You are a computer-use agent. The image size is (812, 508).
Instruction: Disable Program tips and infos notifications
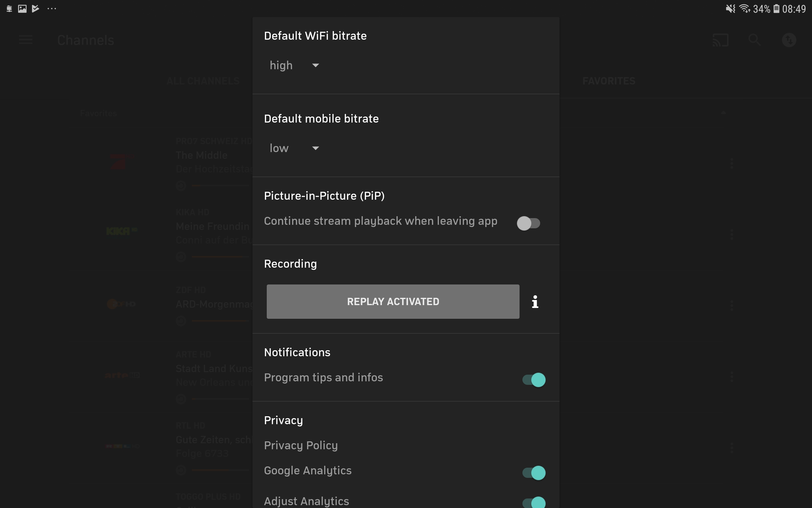coord(534,380)
